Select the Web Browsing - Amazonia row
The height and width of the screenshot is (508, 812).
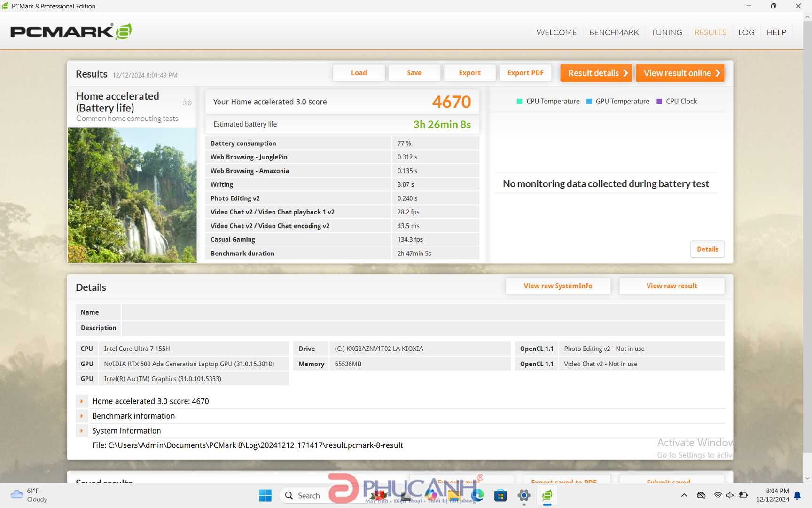[x=342, y=171]
